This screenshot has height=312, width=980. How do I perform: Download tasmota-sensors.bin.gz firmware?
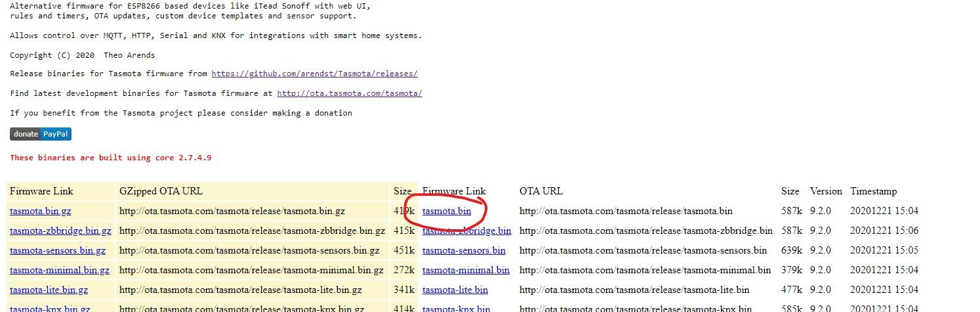[58, 250]
